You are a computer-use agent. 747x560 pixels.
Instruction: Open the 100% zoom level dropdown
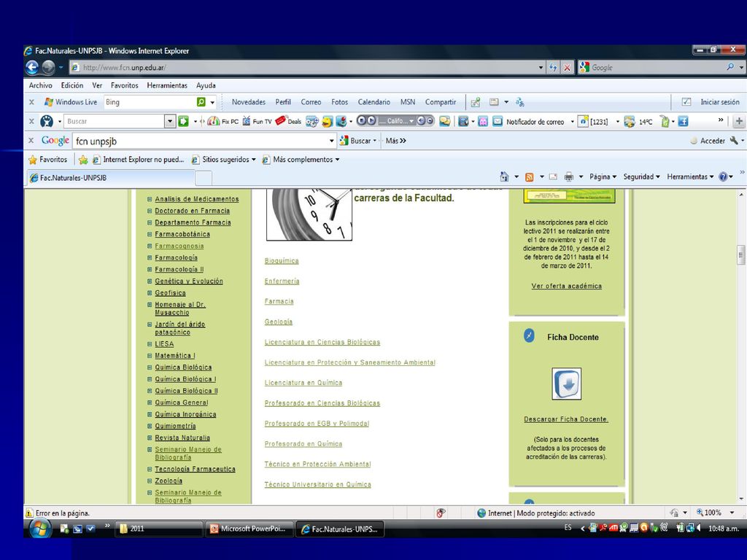point(732,513)
